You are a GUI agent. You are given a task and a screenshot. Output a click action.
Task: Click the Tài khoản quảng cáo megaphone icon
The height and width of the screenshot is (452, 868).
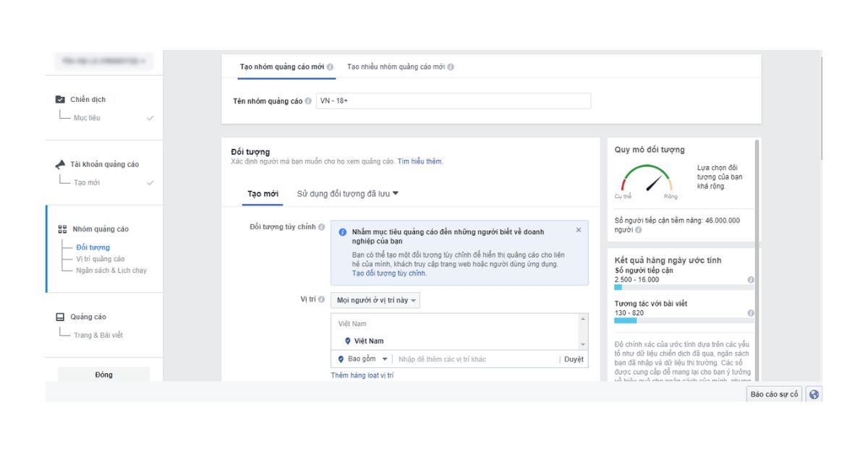point(60,164)
